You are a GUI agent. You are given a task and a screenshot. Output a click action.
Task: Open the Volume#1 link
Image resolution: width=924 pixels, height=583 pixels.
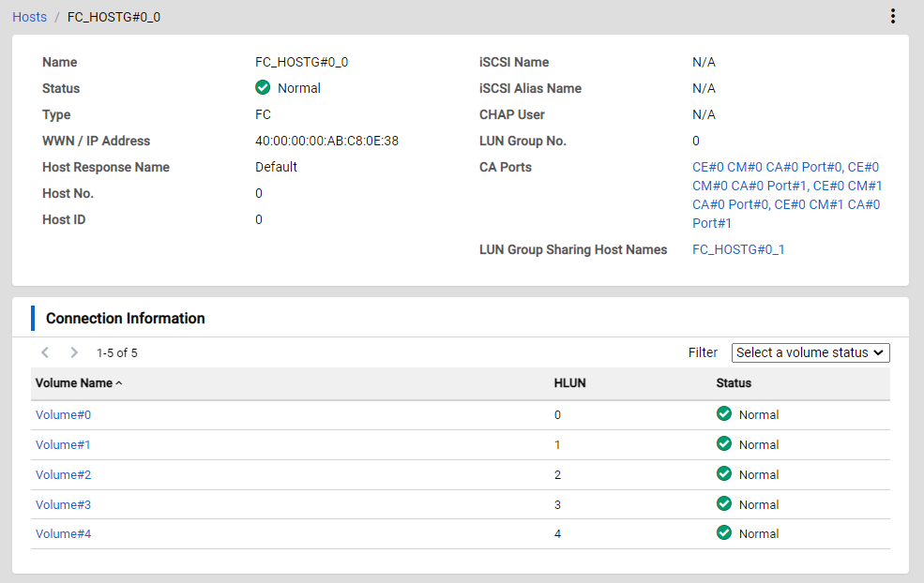[63, 445]
